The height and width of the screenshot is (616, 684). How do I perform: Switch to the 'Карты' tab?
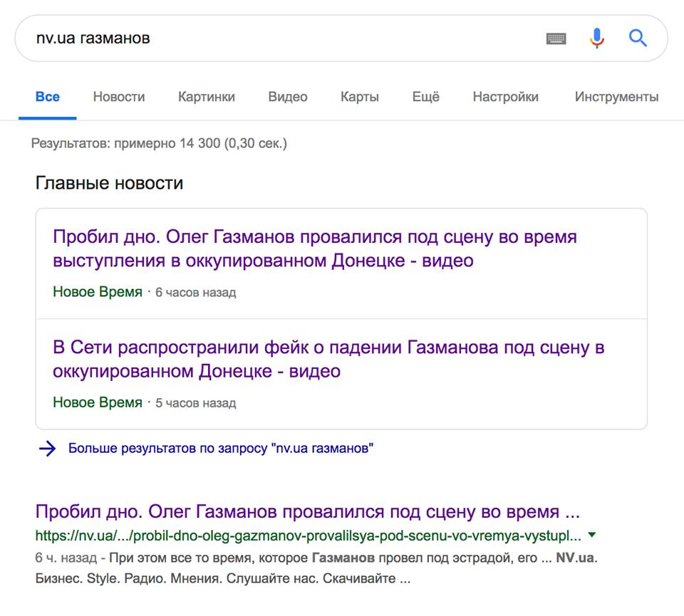pos(360,97)
